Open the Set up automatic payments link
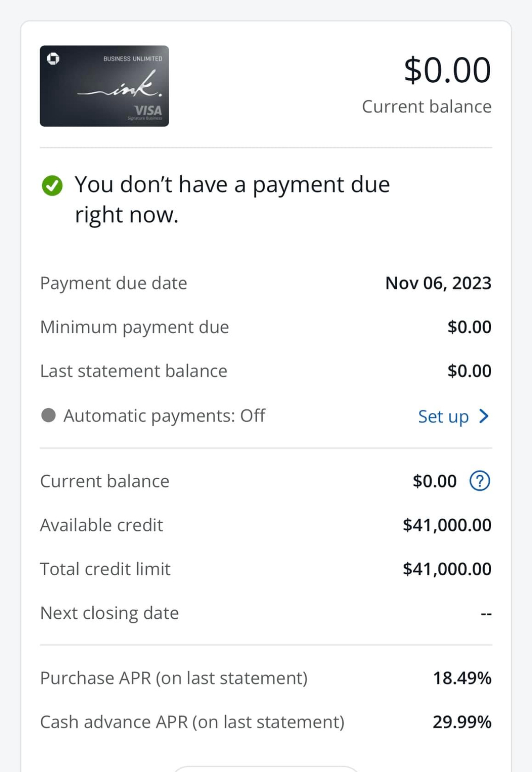Screen dimensions: 532x772 pos(443,416)
